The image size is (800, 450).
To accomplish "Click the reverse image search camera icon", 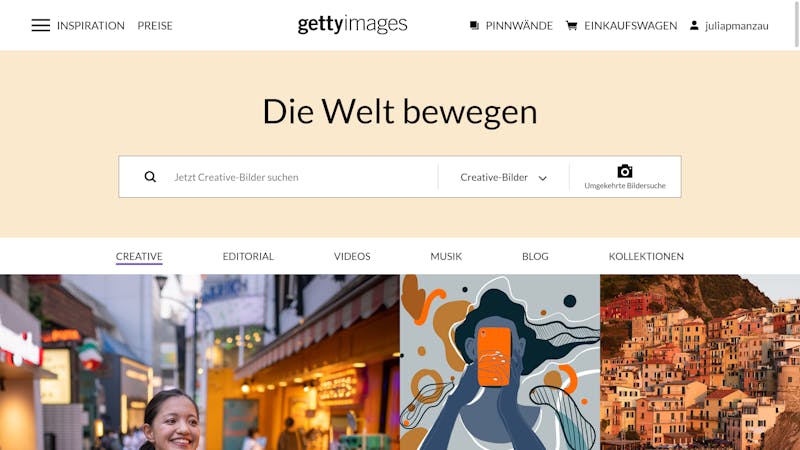I will point(625,171).
